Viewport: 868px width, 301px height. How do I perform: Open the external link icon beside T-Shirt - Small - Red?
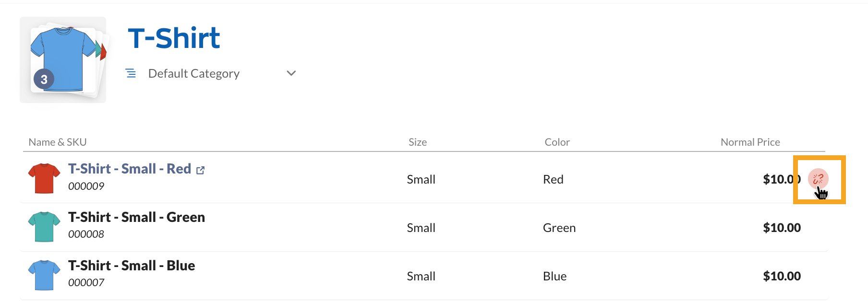point(201,169)
